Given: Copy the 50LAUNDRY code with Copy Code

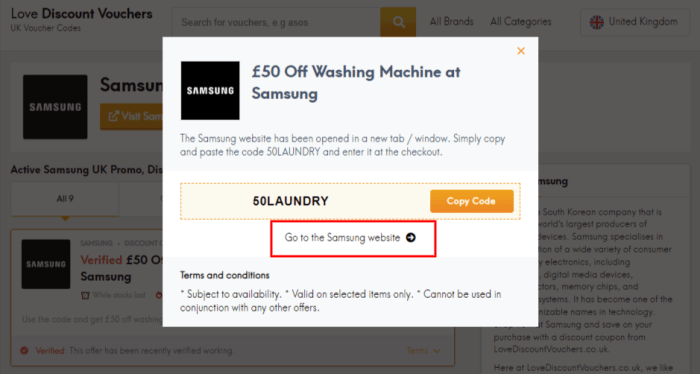Looking at the screenshot, I should click(x=471, y=201).
